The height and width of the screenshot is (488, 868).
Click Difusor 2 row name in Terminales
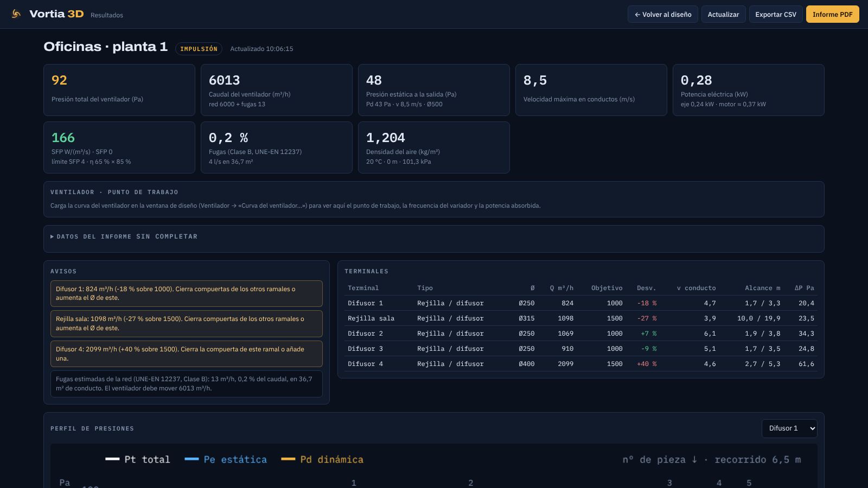tap(365, 333)
